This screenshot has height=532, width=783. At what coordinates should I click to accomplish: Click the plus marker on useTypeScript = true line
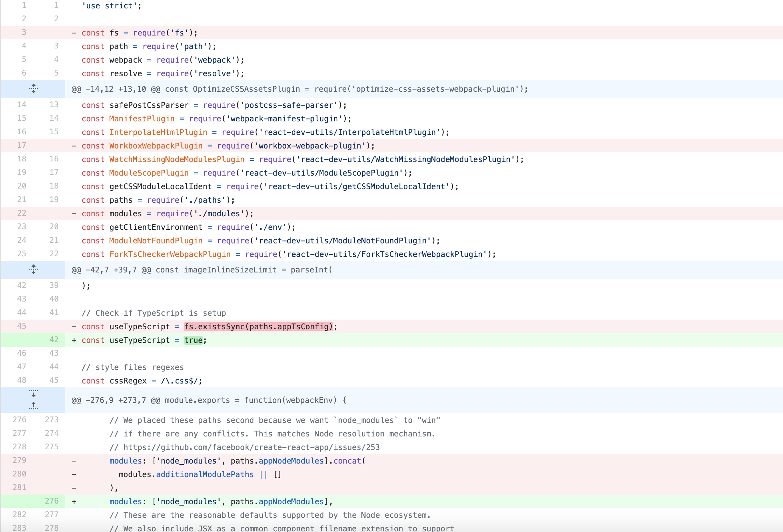[x=74, y=340]
